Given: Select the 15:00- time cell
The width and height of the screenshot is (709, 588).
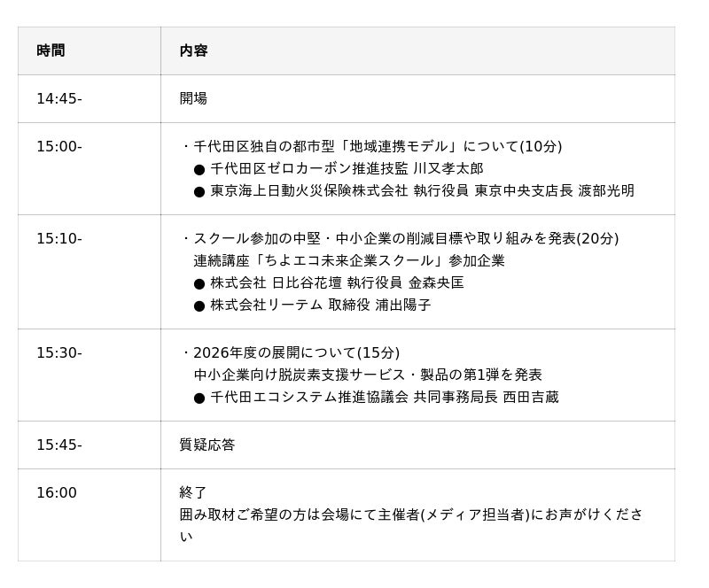Looking at the screenshot, I should point(59,146).
